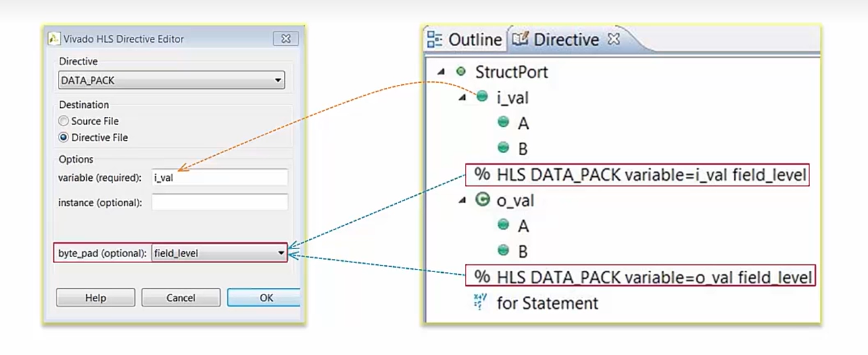Click the OK button

pyautogui.click(x=264, y=298)
